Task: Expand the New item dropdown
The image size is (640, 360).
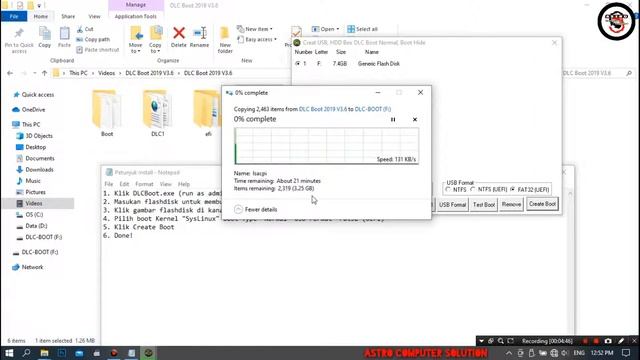Action: (255, 29)
